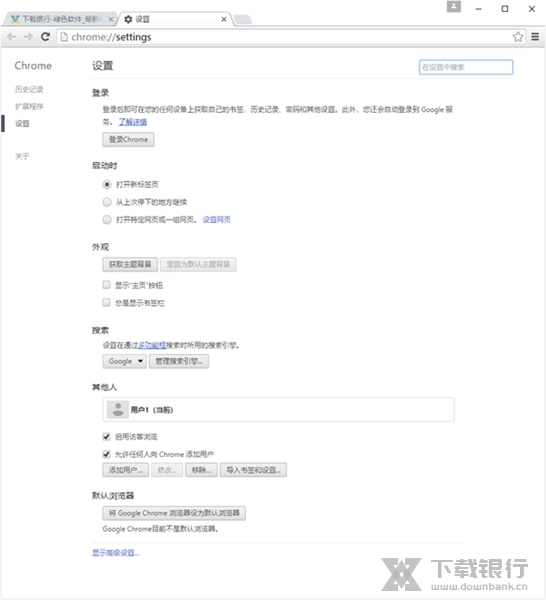Image resolution: width=546 pixels, height=600 pixels.
Task: Close the Chrome window
Action: pos(531,8)
